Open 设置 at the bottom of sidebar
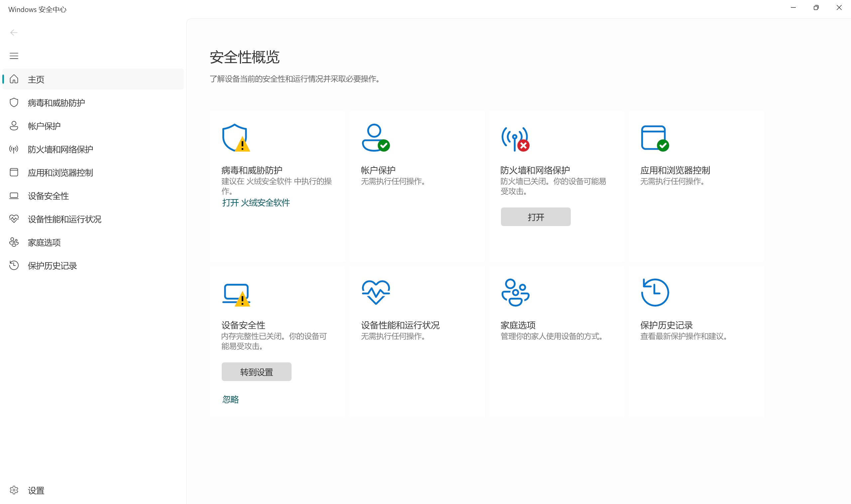This screenshot has width=851, height=504. tap(36, 490)
